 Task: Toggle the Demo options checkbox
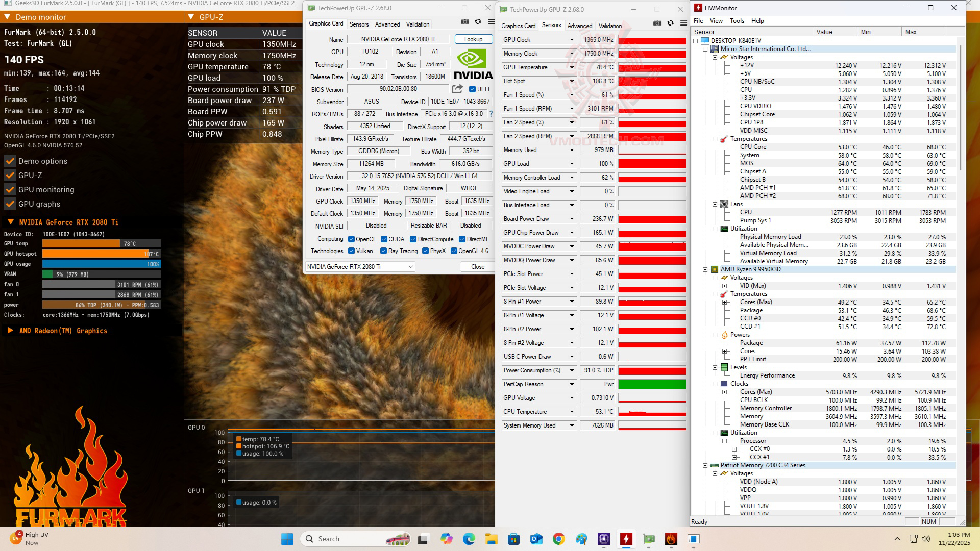[10, 161]
